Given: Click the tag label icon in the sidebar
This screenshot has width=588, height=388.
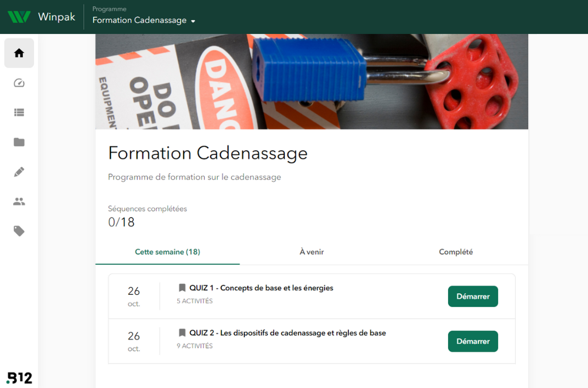Looking at the screenshot, I should (19, 231).
